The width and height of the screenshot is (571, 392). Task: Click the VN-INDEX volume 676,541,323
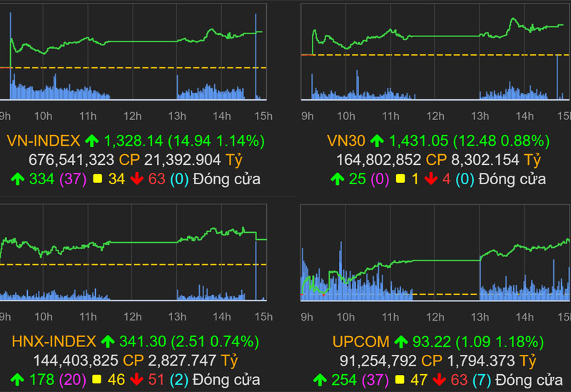pyautogui.click(x=71, y=160)
